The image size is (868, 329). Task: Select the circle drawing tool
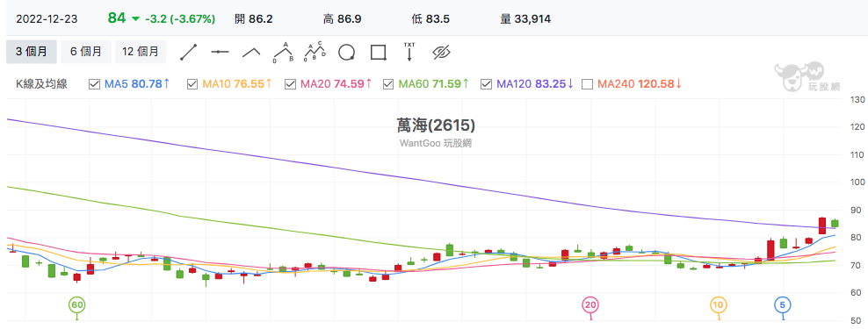coord(346,52)
